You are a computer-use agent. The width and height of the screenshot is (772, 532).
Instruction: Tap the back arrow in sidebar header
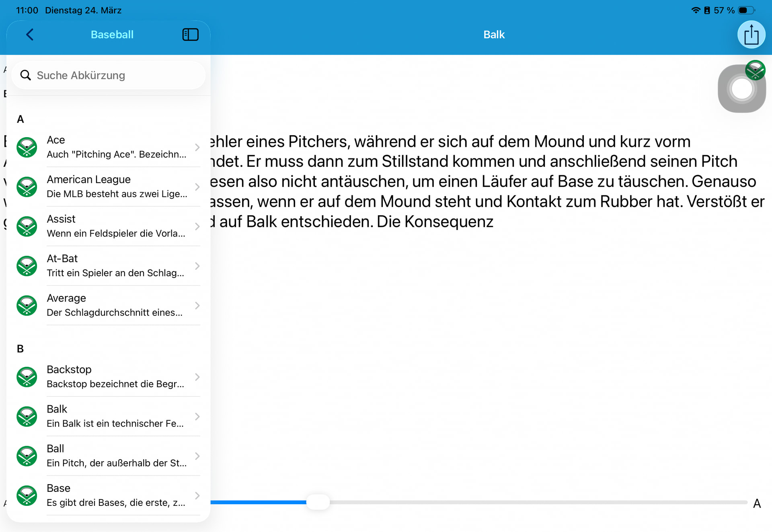[30, 35]
